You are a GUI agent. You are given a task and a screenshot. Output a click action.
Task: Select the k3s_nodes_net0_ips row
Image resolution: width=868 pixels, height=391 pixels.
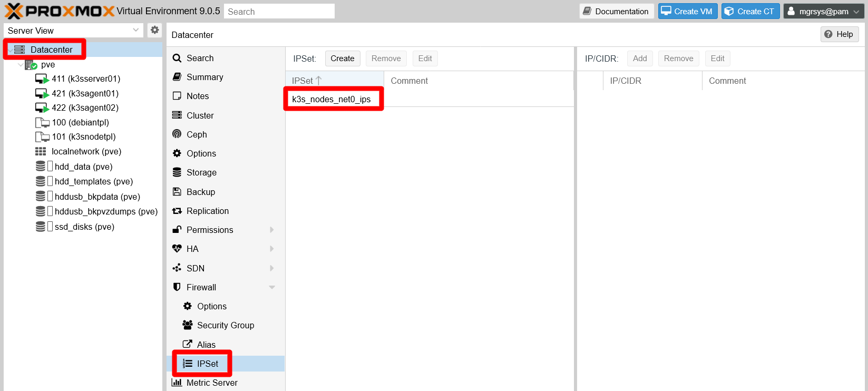[x=430, y=99]
